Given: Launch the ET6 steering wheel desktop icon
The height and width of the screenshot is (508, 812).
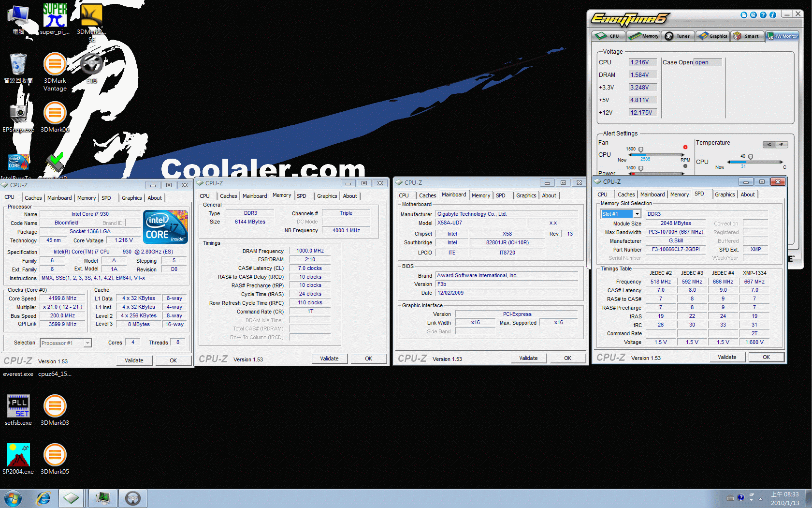Looking at the screenshot, I should point(92,68).
